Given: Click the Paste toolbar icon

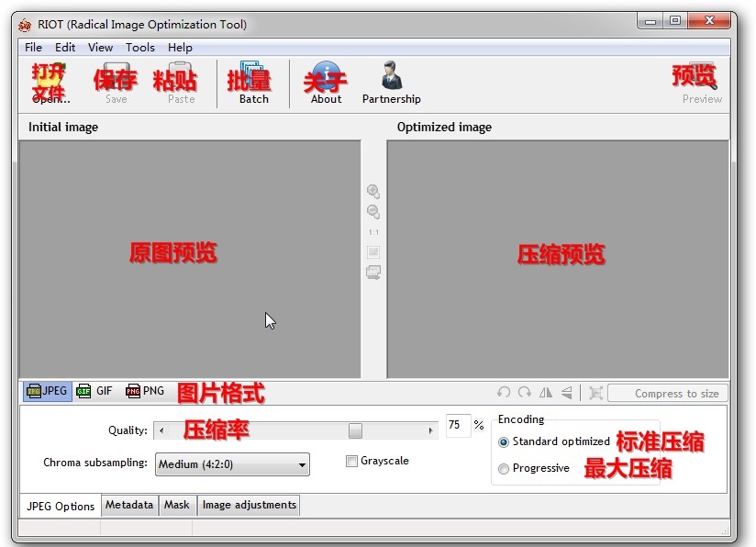Looking at the screenshot, I should [x=181, y=83].
